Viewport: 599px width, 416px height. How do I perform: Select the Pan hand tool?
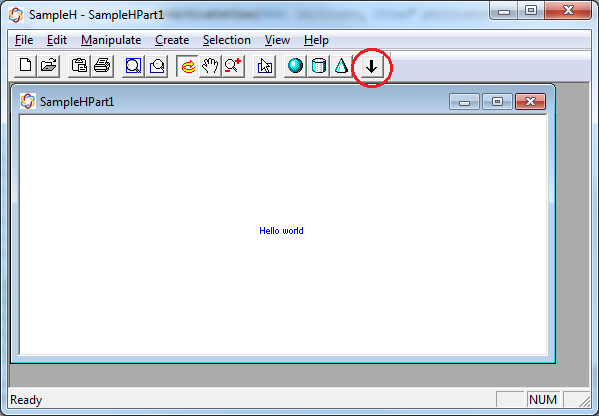pos(210,66)
